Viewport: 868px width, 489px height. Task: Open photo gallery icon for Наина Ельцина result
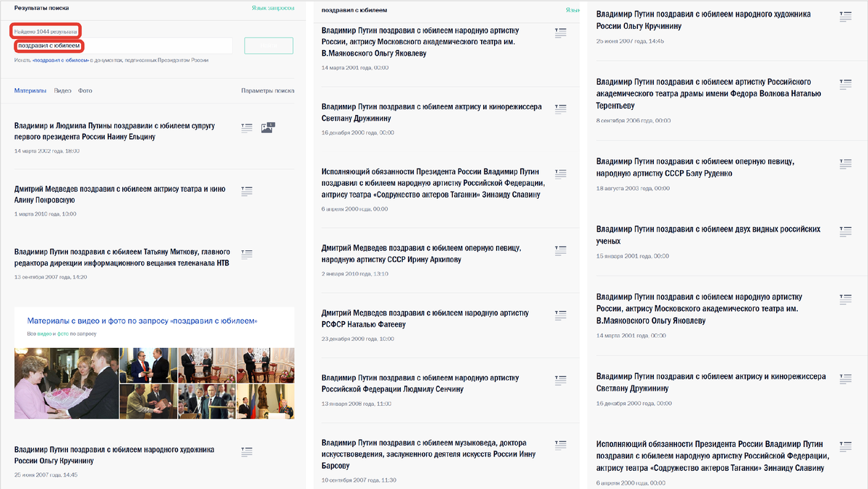coord(268,127)
